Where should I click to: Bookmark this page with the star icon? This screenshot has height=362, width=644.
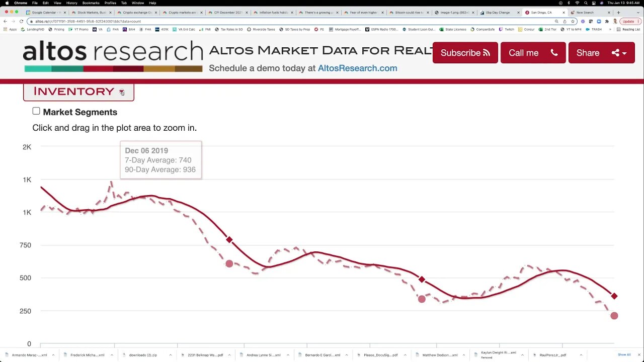[x=573, y=21]
